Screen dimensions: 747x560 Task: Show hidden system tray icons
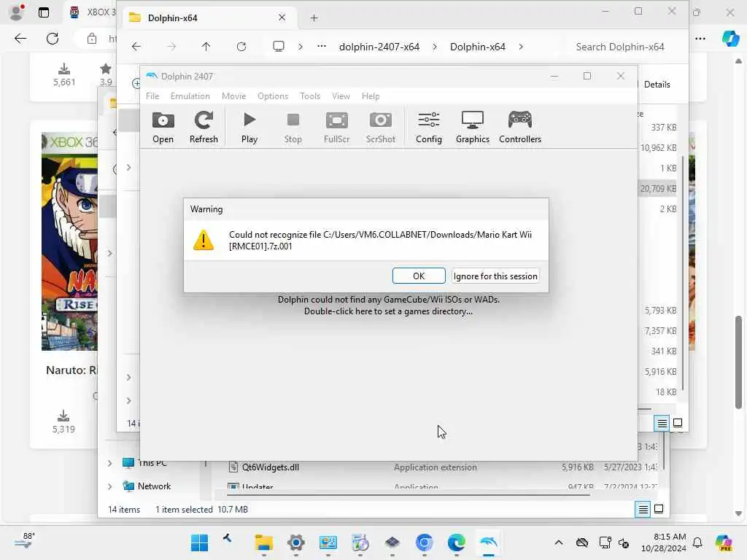click(x=559, y=542)
